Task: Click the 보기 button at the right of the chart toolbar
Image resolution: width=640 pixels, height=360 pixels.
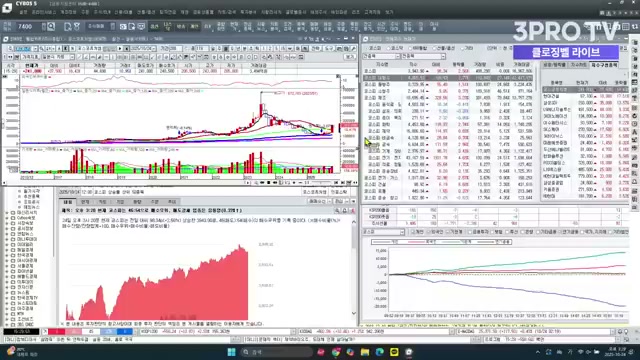Action: coord(350,57)
